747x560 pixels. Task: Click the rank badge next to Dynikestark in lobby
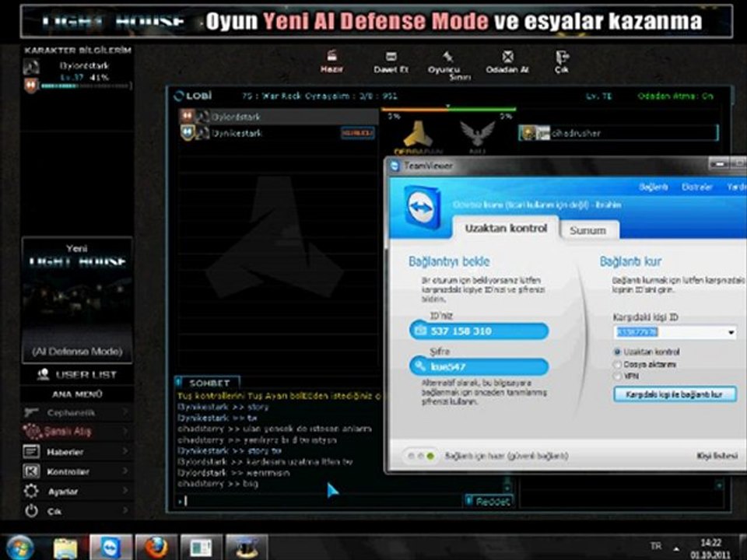188,132
